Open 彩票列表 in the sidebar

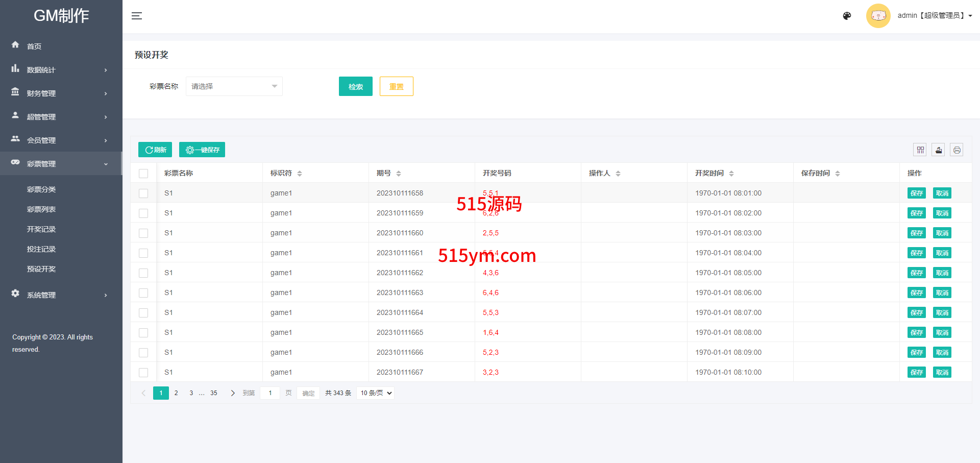(x=41, y=209)
